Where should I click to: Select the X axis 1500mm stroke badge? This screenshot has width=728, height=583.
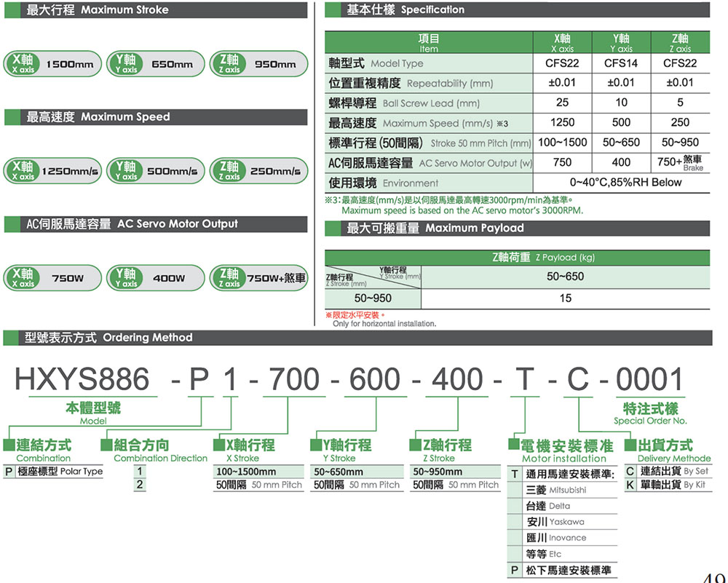point(52,63)
